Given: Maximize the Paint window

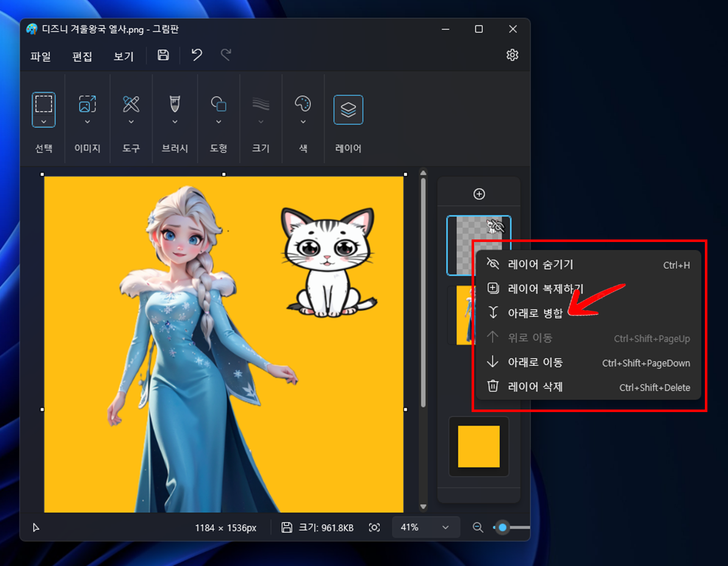Looking at the screenshot, I should 479,29.
